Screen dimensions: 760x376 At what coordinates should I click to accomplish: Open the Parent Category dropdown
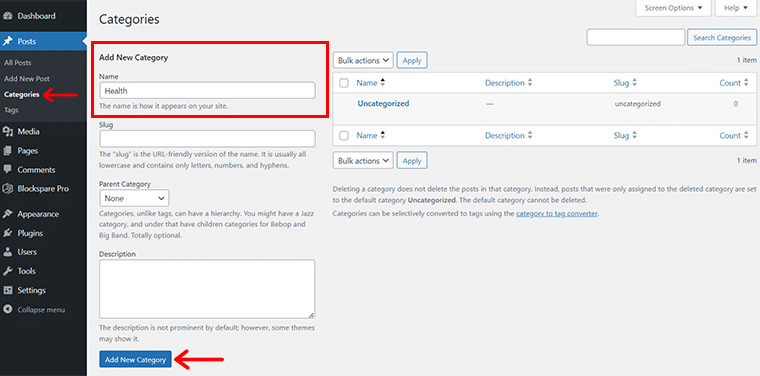(134, 198)
